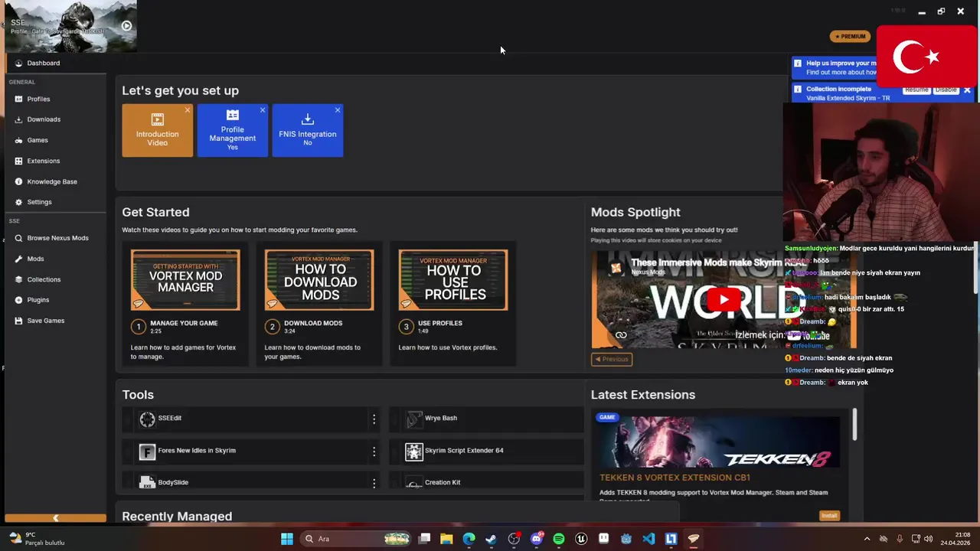Image resolution: width=980 pixels, height=551 pixels.
Task: Open File Explorer from taskbar
Action: click(x=446, y=539)
